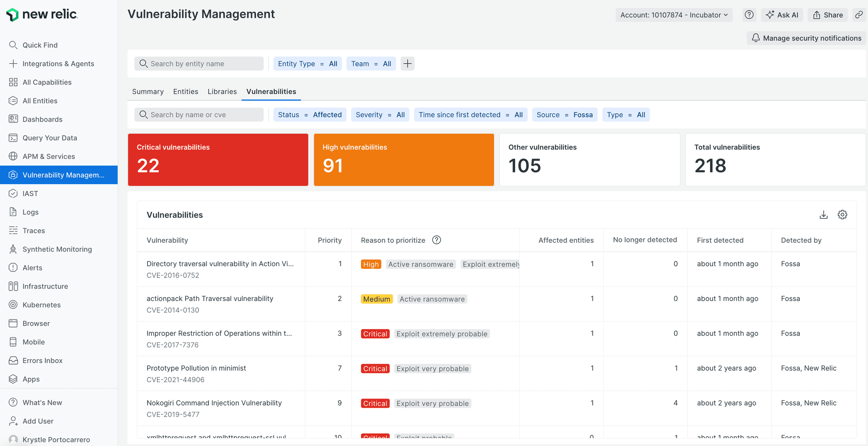Change the Source = Fossa filter
Image resolution: width=868 pixels, height=446 pixels.
click(x=565, y=115)
